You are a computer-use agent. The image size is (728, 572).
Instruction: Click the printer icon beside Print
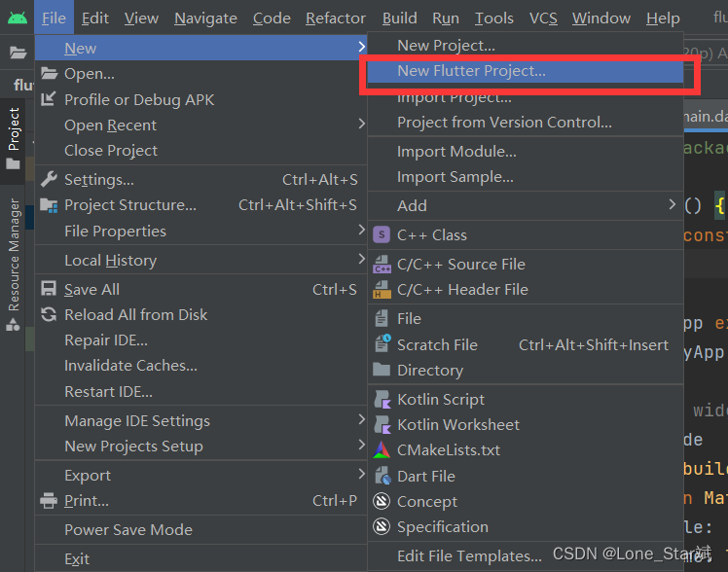pos(49,501)
